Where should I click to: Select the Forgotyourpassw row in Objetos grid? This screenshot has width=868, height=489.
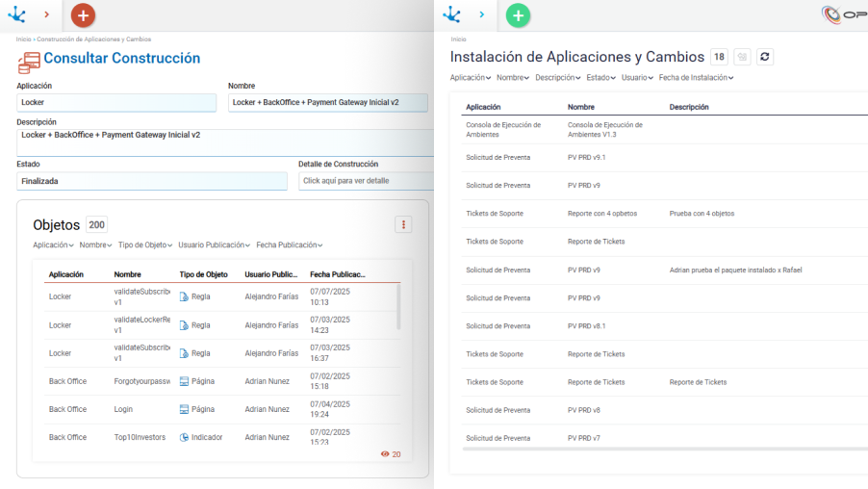point(222,381)
